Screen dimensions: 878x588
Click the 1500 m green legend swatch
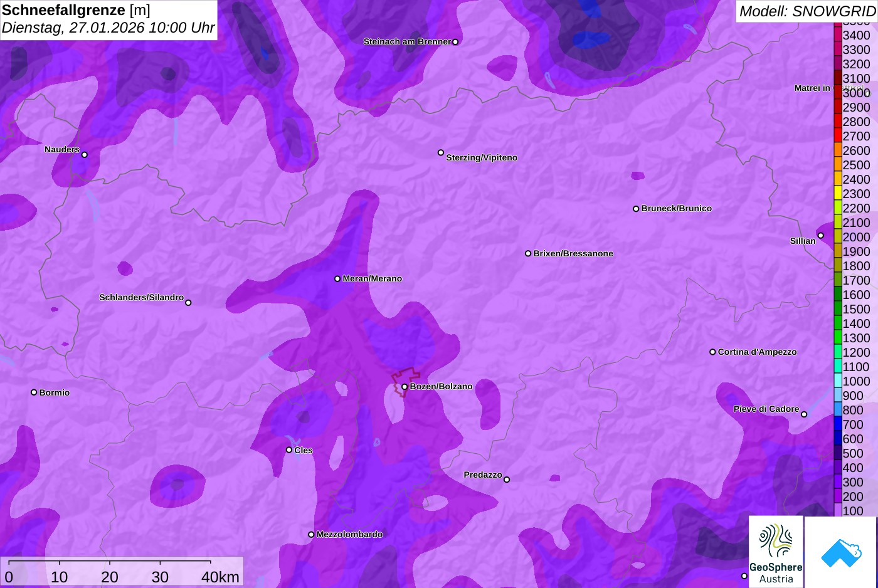point(837,308)
